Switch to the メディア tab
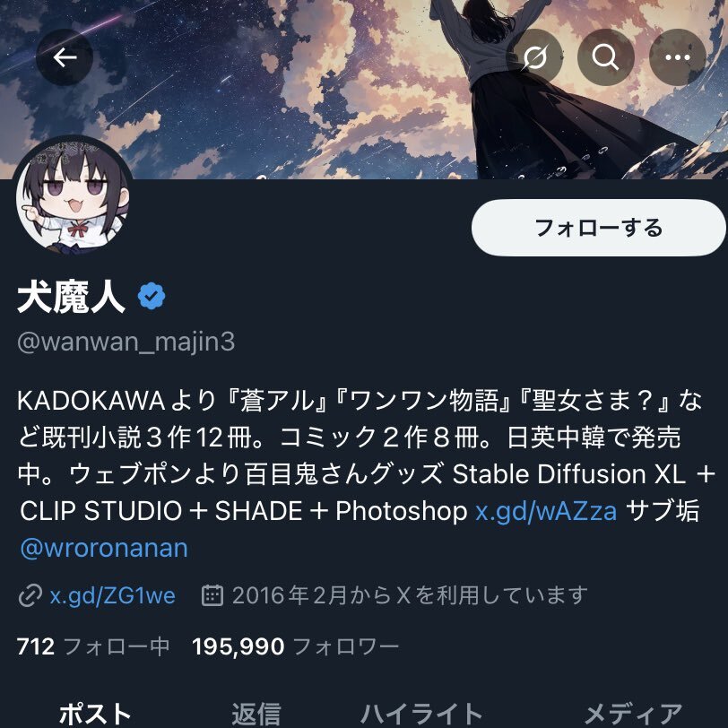This screenshot has width=728, height=728. [633, 713]
